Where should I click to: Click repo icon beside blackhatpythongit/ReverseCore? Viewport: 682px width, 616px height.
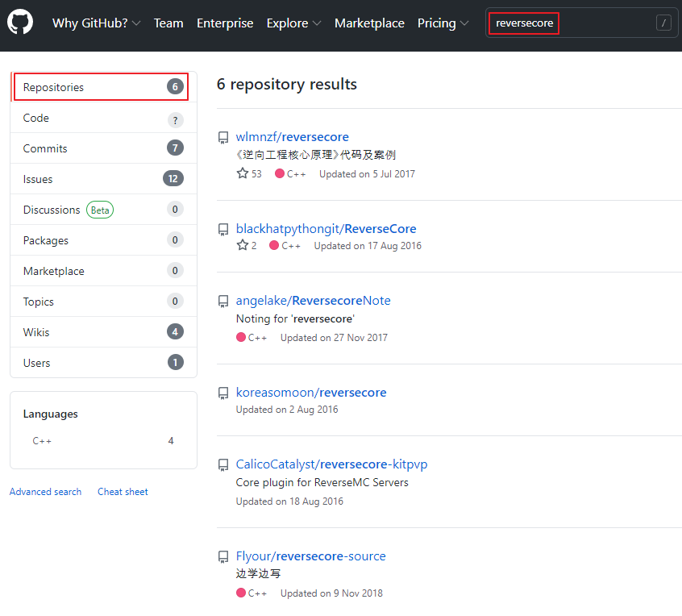tap(223, 229)
